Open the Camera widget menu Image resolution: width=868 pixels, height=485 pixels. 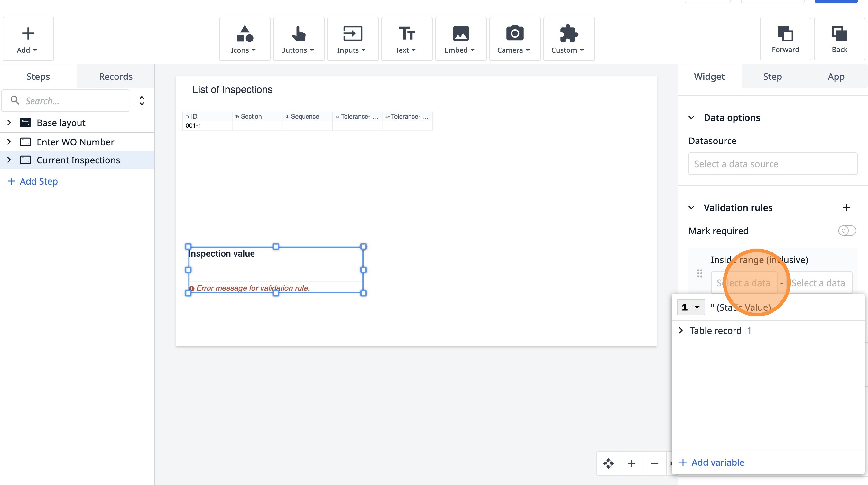514,39
